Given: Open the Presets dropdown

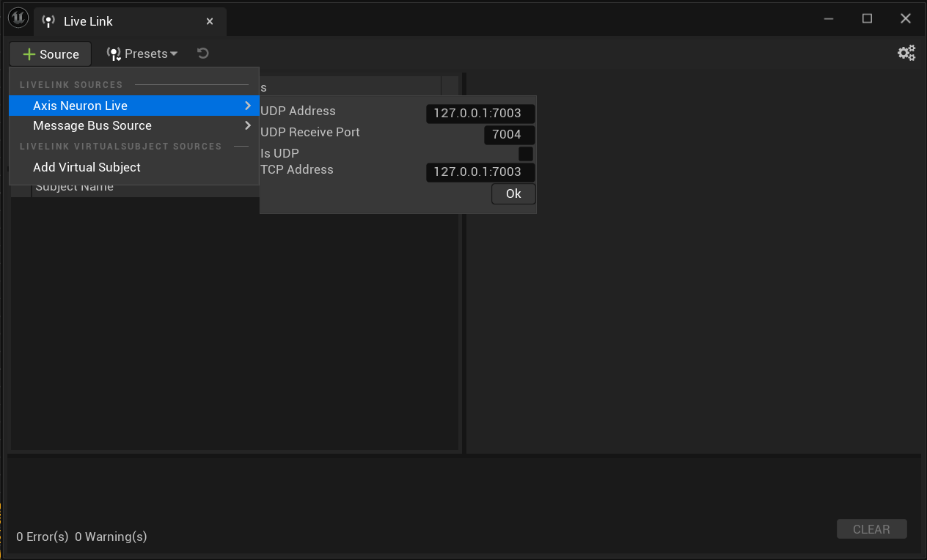Looking at the screenshot, I should [142, 54].
